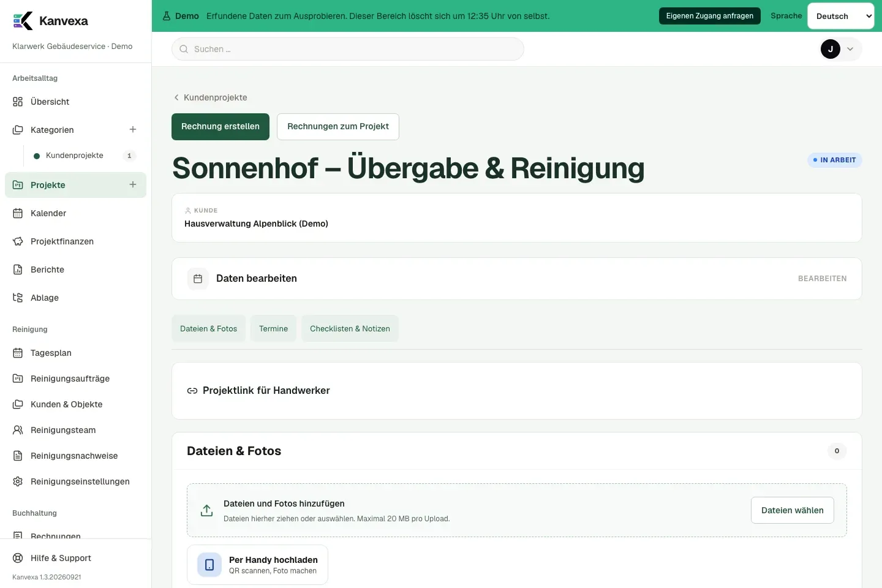The height and width of the screenshot is (588, 882).
Task: Go back to Kundenprojekte breadcrumb
Action: click(x=210, y=97)
